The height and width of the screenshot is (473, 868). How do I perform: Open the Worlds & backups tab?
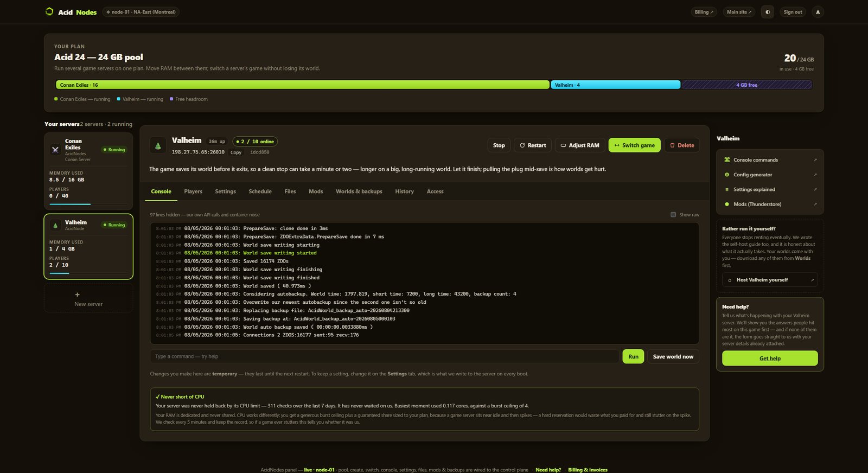click(359, 191)
